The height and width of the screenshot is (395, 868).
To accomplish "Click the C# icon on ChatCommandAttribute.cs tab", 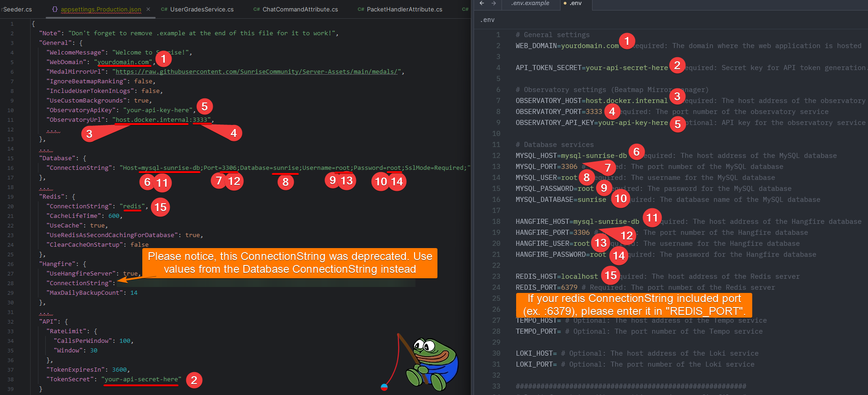I will pyautogui.click(x=256, y=9).
